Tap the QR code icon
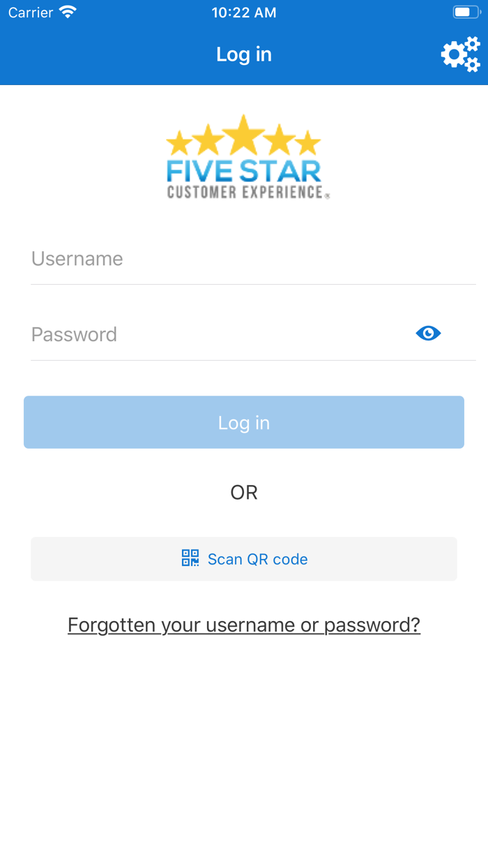The image size is (488, 868). tap(190, 558)
